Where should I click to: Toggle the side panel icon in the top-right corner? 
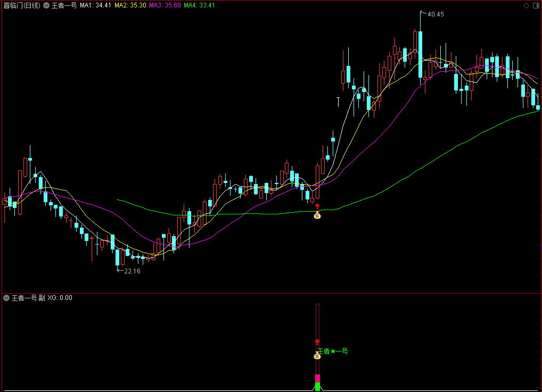coord(536,5)
